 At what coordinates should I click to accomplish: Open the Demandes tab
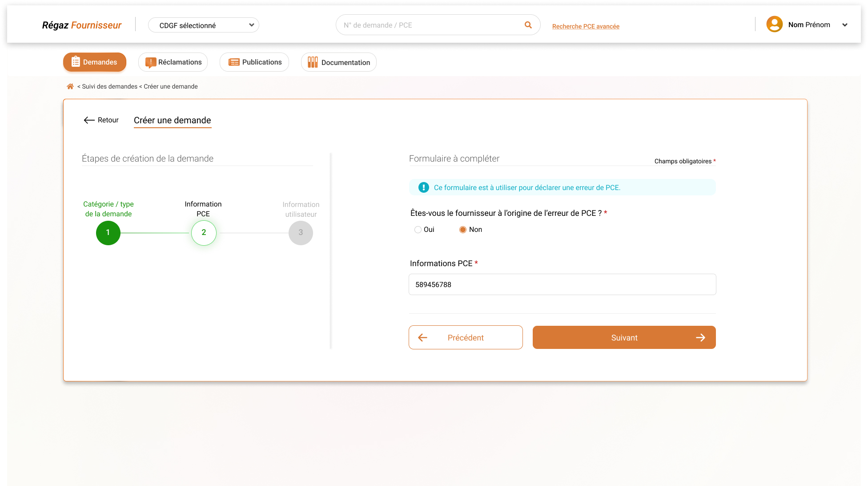click(95, 62)
